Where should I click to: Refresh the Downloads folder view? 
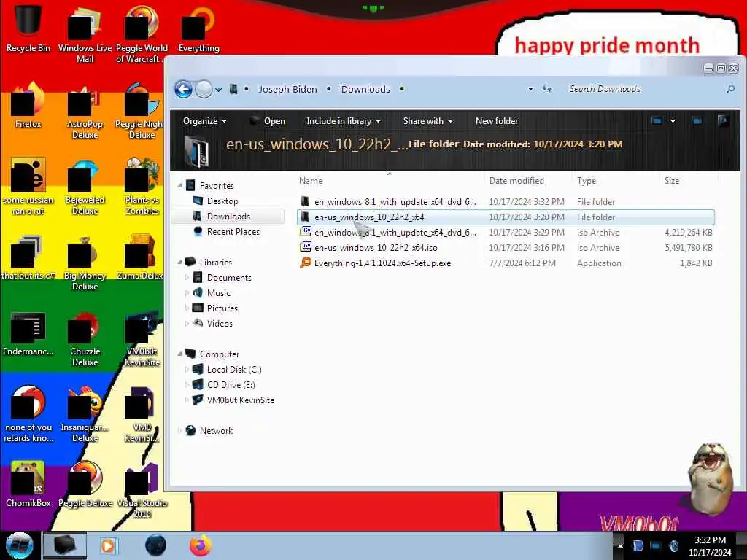(x=547, y=89)
